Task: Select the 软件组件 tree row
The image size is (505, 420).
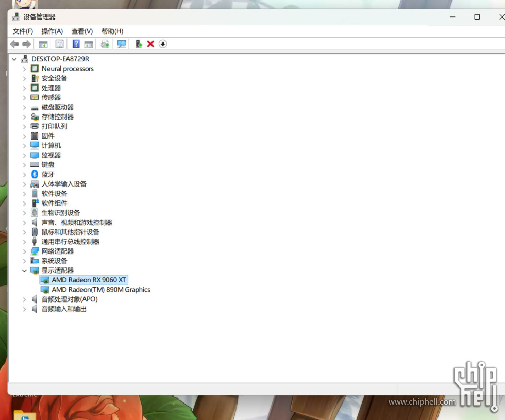Action: tap(54, 203)
